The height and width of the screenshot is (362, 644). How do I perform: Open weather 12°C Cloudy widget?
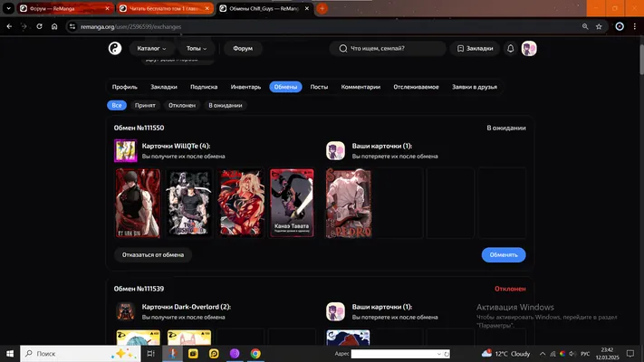(x=505, y=353)
